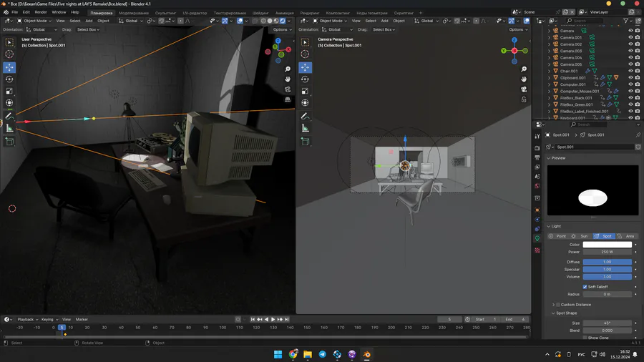This screenshot has height=362, width=644.
Task: Open the Object properties tab icon
Action: [537, 210]
